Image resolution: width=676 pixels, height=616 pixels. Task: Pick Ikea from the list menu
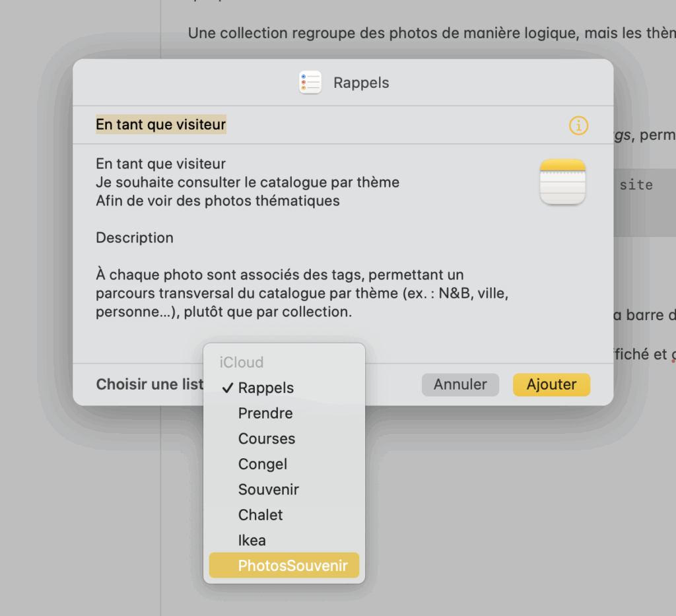coord(252,541)
